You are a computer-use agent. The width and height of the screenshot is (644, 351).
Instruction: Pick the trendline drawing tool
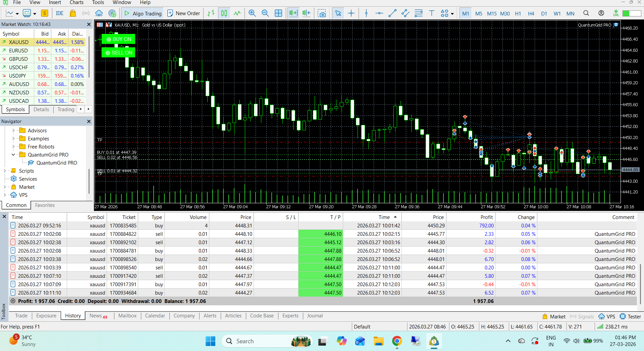coord(392,13)
